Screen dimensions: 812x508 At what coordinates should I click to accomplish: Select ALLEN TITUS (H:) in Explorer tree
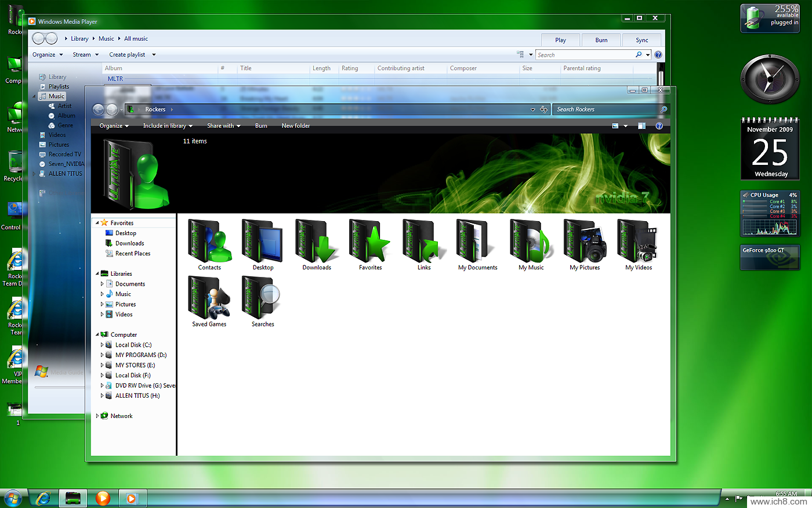tap(137, 396)
